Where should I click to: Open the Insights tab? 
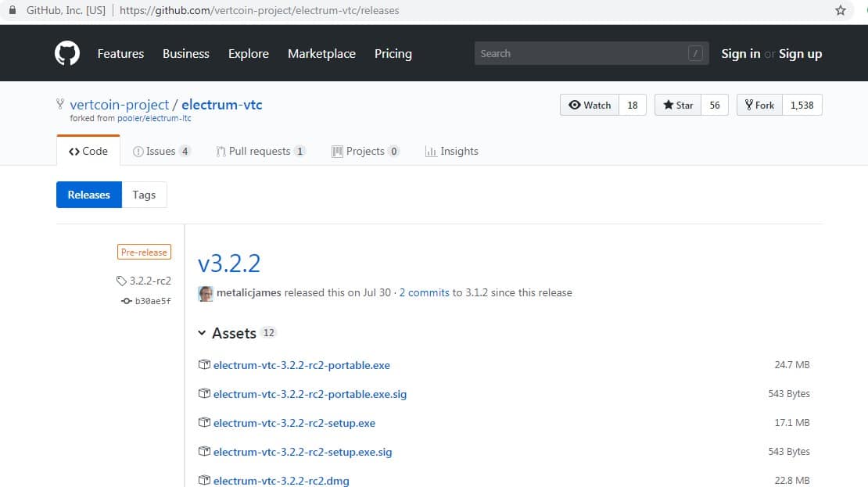452,151
